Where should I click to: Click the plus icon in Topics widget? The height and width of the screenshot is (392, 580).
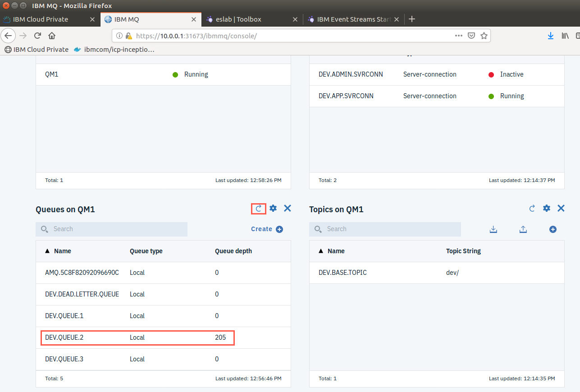coord(553,229)
